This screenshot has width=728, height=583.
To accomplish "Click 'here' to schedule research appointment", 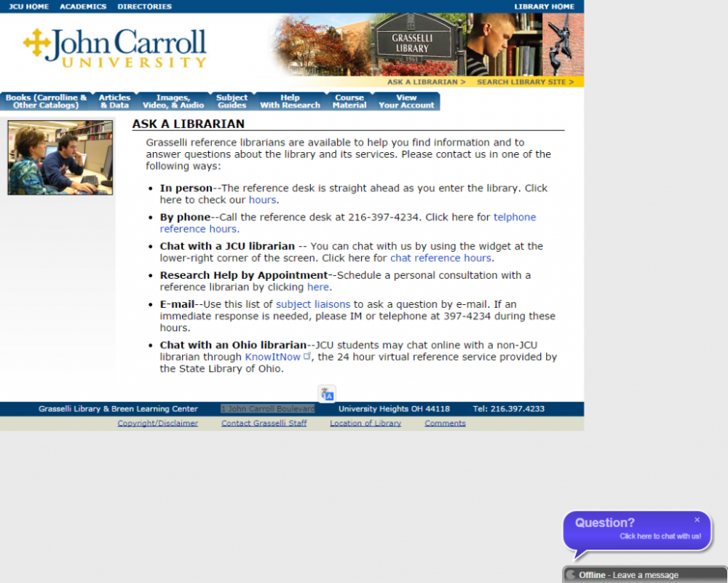I will click(318, 287).
